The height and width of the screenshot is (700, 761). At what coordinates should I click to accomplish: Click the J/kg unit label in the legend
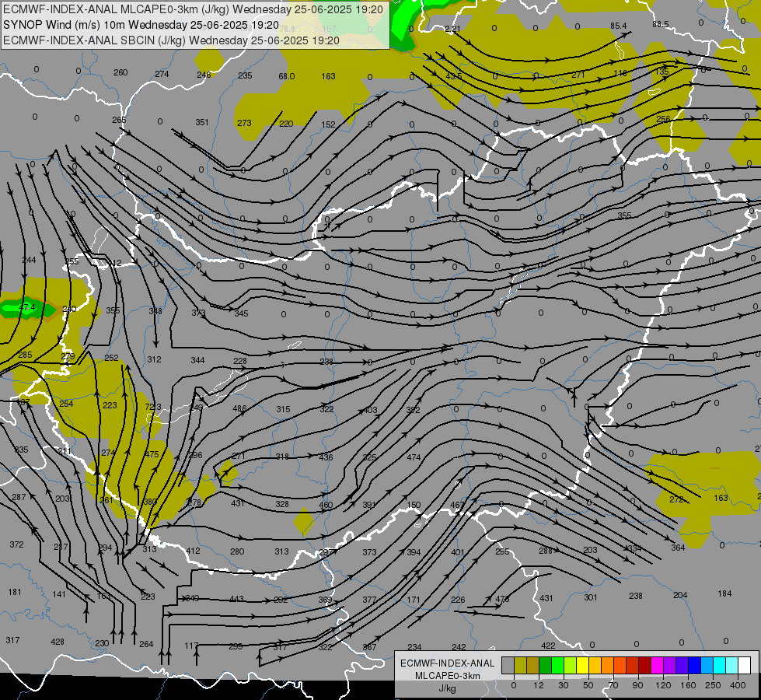[x=447, y=688]
